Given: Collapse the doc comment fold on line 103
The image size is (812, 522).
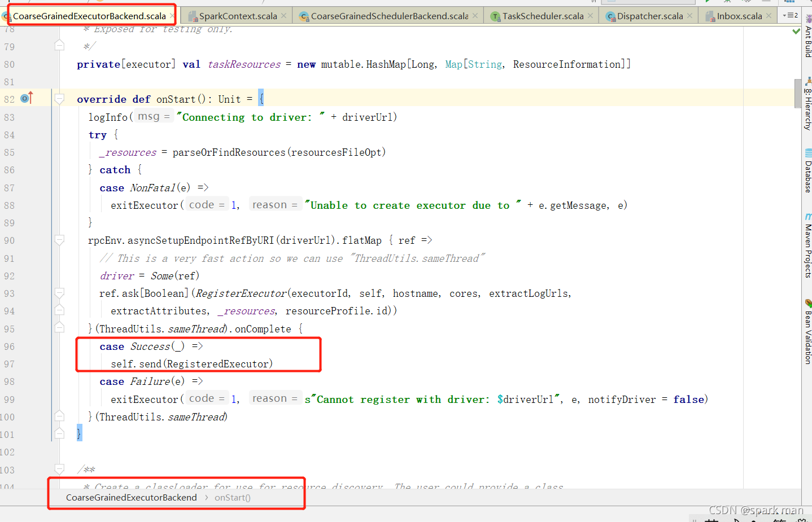Looking at the screenshot, I should click(59, 469).
